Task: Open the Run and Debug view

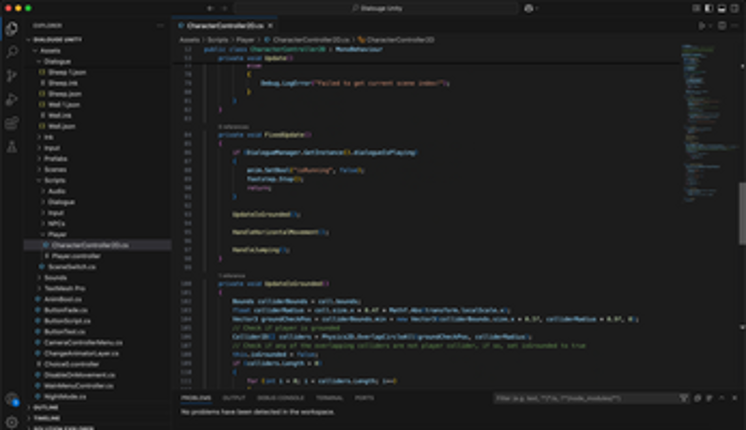Action: pyautogui.click(x=12, y=99)
